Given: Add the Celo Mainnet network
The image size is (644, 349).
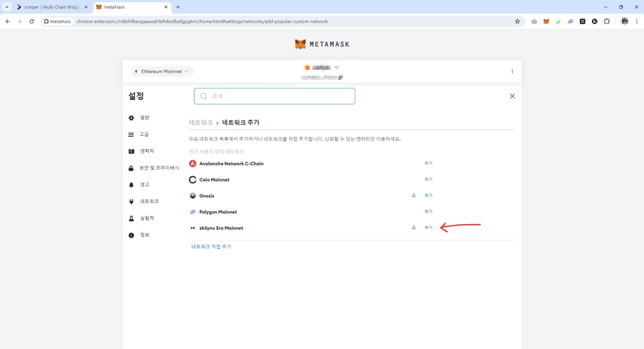Looking at the screenshot, I should coord(428,180).
